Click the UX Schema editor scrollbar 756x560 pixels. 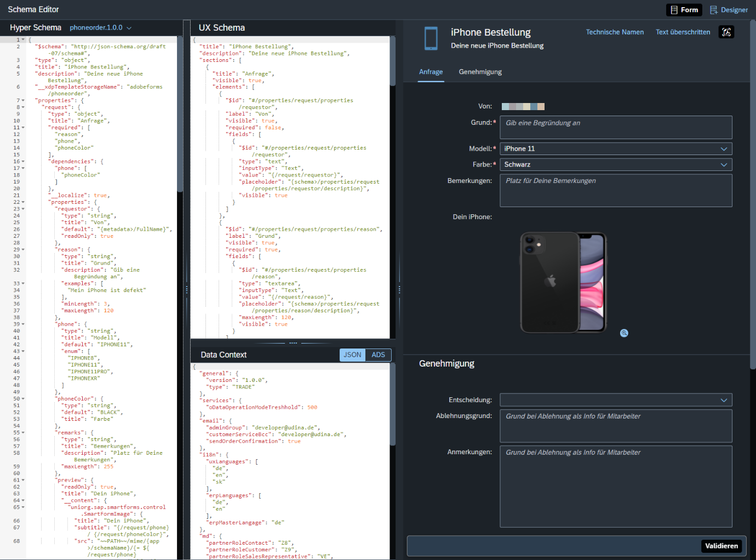point(392,61)
